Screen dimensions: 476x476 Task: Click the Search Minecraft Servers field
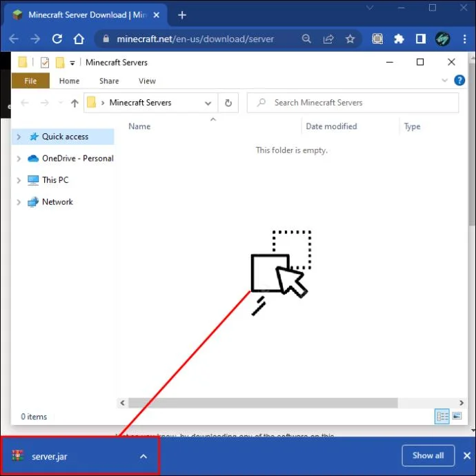pyautogui.click(x=353, y=103)
